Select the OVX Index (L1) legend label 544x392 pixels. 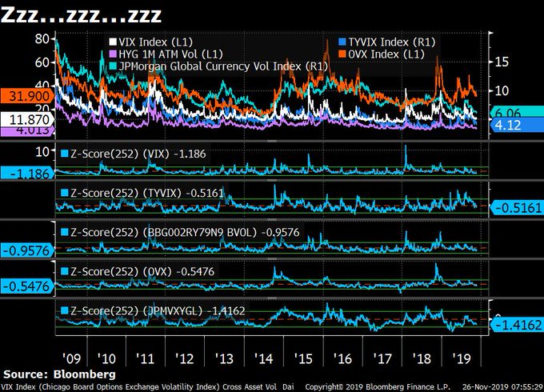pos(386,54)
